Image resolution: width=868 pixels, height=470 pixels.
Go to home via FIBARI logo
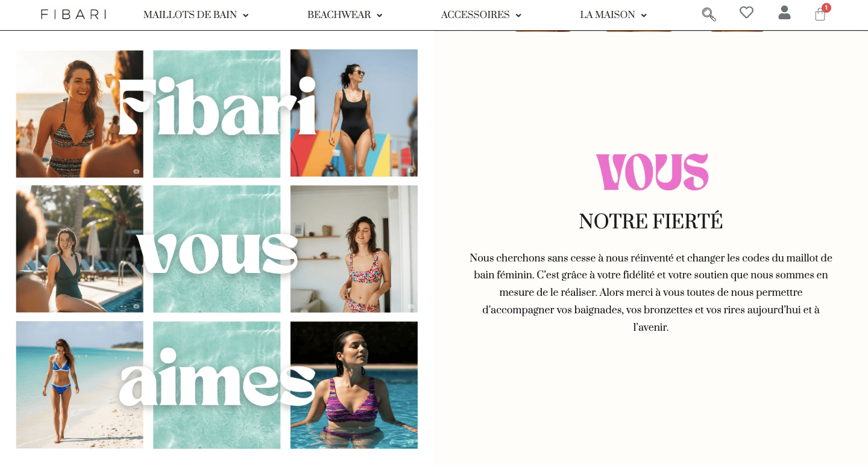(x=74, y=14)
